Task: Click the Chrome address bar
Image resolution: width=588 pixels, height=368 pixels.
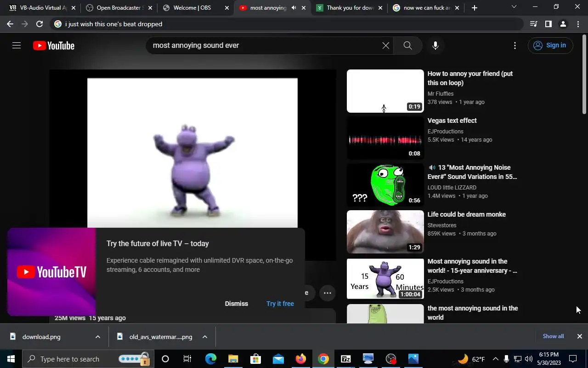Action: click(287, 24)
